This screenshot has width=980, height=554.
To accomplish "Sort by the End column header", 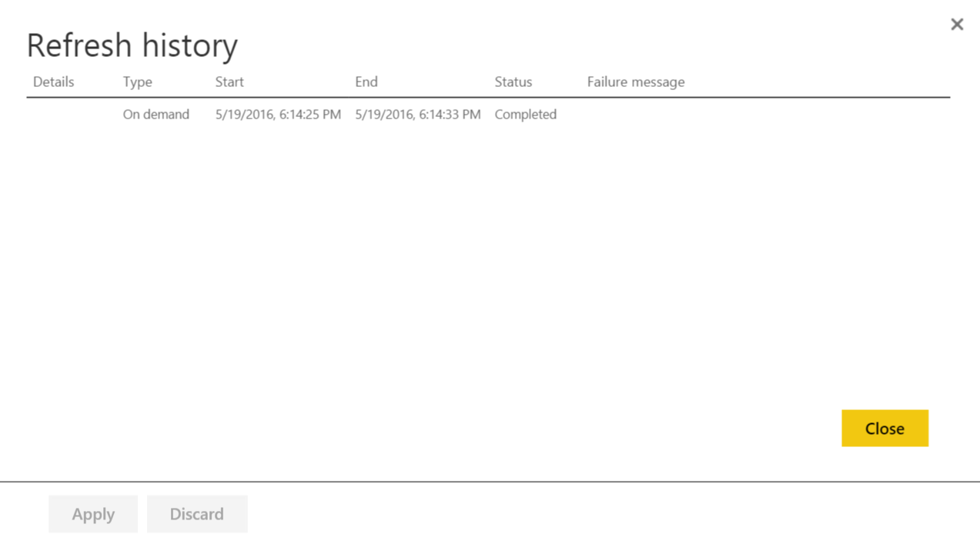I will click(x=366, y=82).
